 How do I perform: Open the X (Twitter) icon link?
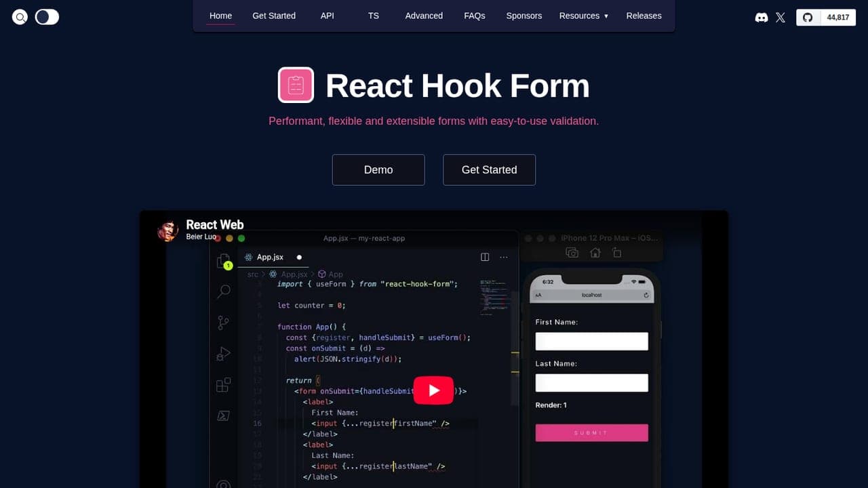click(x=781, y=18)
